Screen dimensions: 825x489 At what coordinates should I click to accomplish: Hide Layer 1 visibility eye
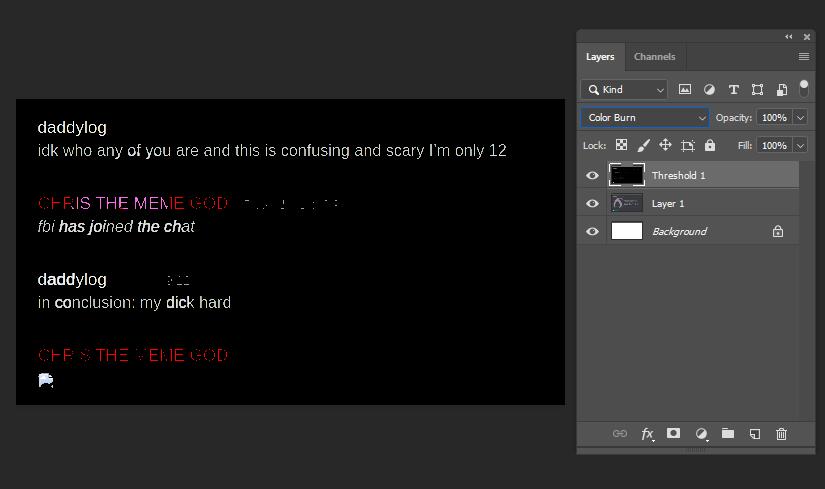click(x=592, y=203)
